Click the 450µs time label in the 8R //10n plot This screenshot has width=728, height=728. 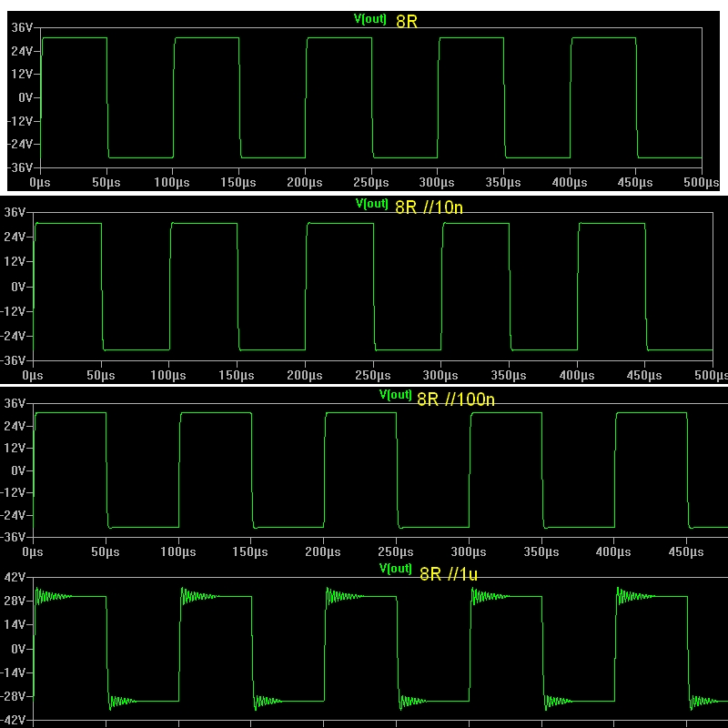(x=644, y=375)
